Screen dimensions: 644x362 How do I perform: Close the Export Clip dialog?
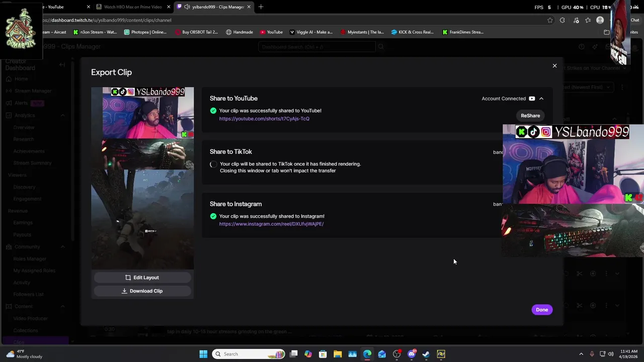pyautogui.click(x=554, y=66)
